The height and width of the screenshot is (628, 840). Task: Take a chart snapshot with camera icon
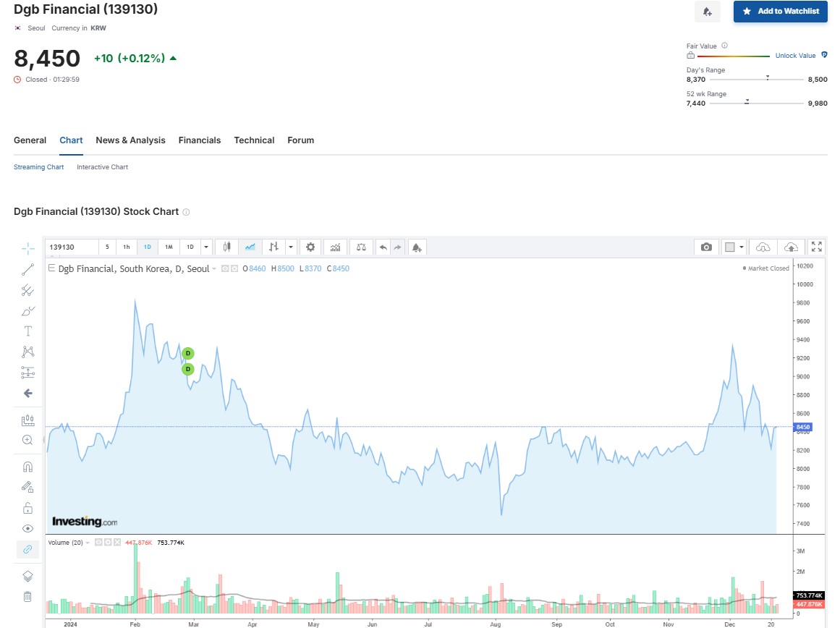pyautogui.click(x=707, y=247)
